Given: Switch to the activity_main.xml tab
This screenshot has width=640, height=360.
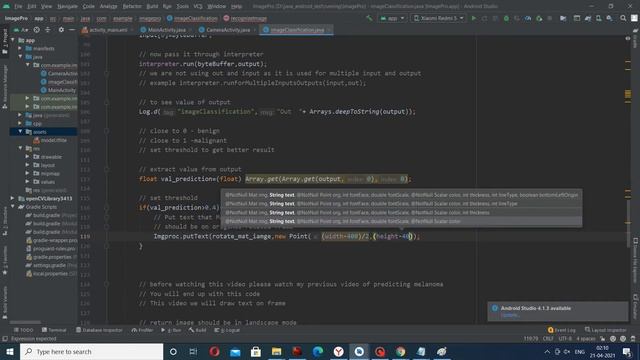Looking at the screenshot, I should (105, 30).
